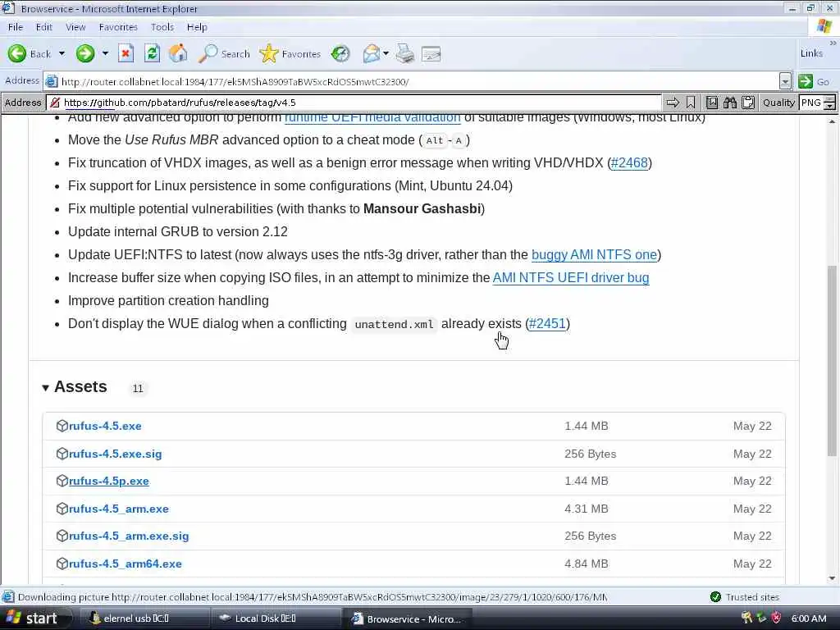Screen dimensions: 840x630
Task: Click the binoculars find icon
Action: (729, 103)
